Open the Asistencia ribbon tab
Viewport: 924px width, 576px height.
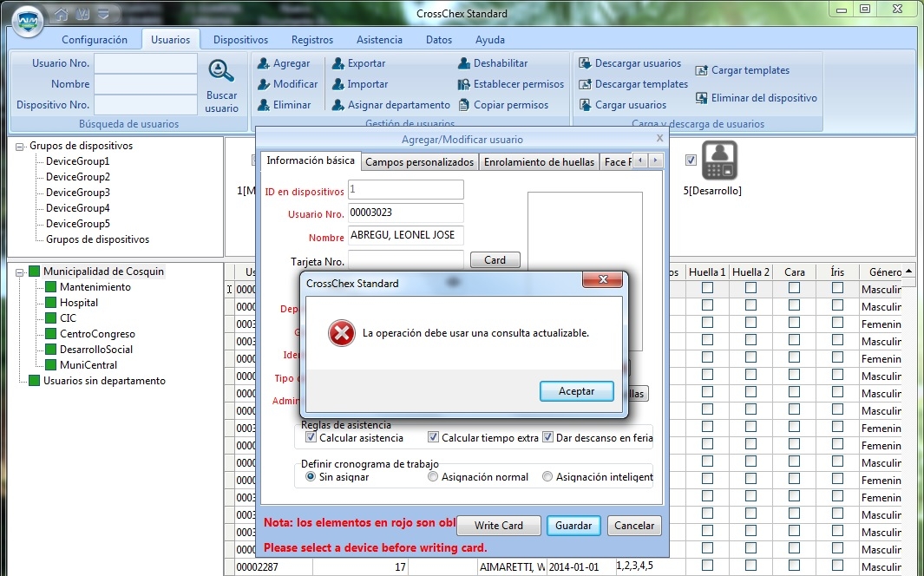pos(379,39)
